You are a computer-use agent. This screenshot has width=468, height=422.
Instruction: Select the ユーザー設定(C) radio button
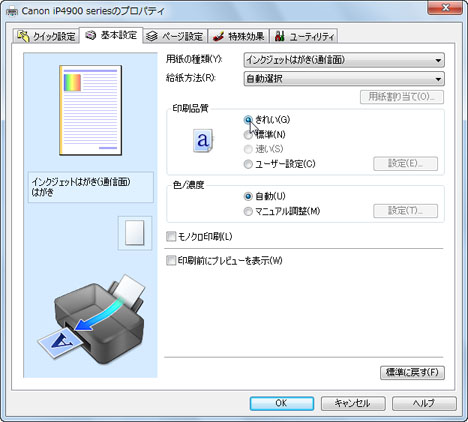click(x=248, y=164)
